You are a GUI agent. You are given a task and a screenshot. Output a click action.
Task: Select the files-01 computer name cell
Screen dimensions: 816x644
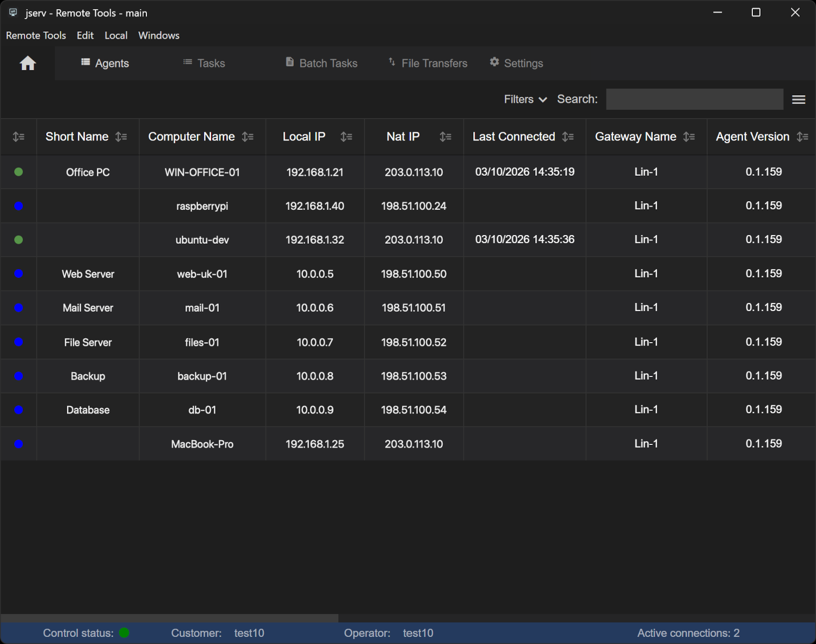pyautogui.click(x=202, y=342)
